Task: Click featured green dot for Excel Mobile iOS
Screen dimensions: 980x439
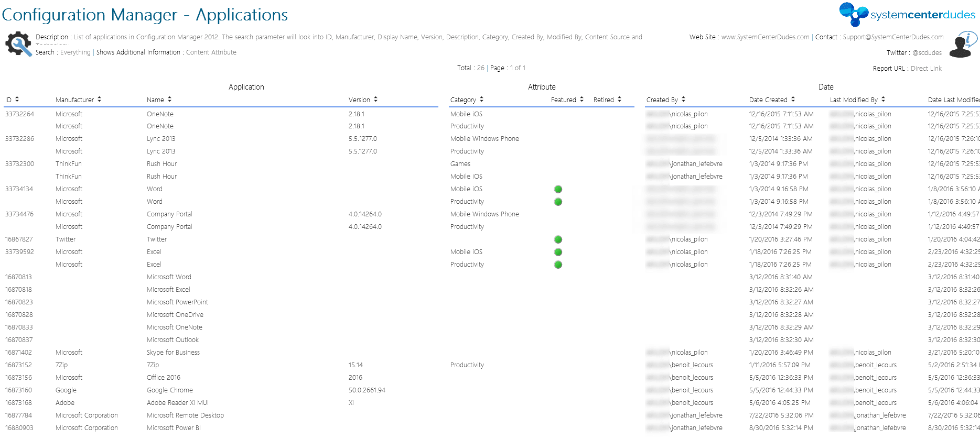Action: point(558,252)
